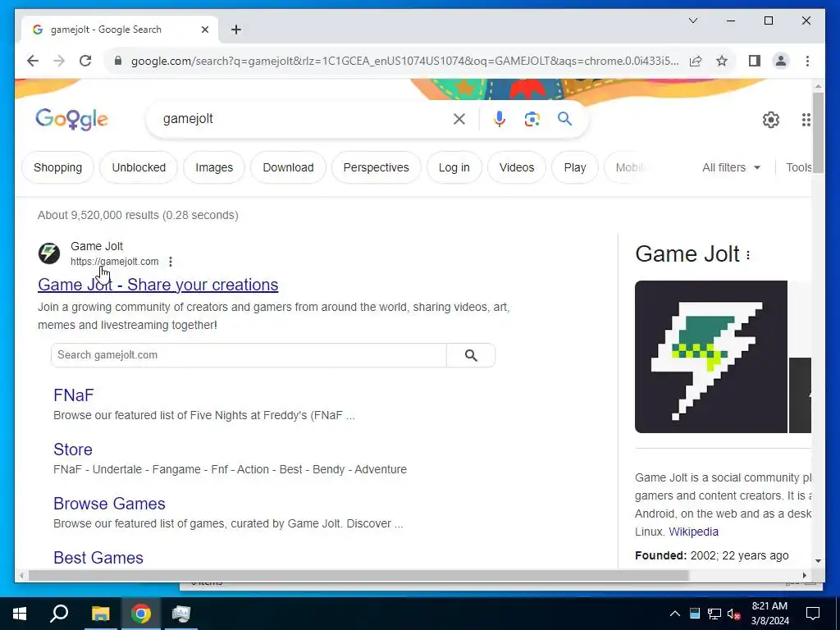Open site info via the padlock icon
Screen dimensions: 840x630
(x=118, y=61)
